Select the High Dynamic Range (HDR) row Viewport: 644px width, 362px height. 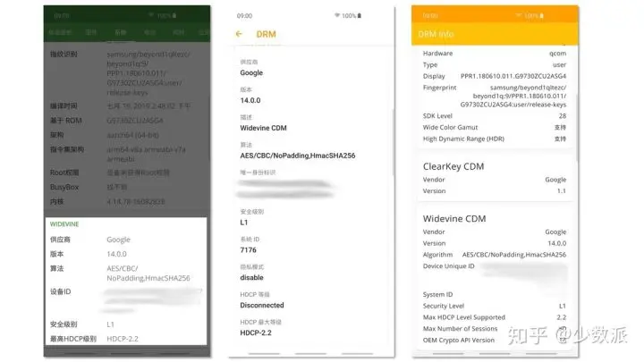pyautogui.click(x=495, y=139)
